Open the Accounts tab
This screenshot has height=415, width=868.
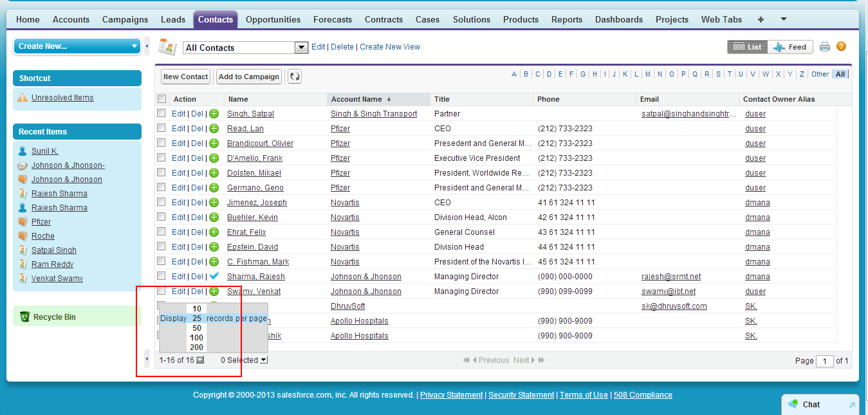(x=71, y=20)
